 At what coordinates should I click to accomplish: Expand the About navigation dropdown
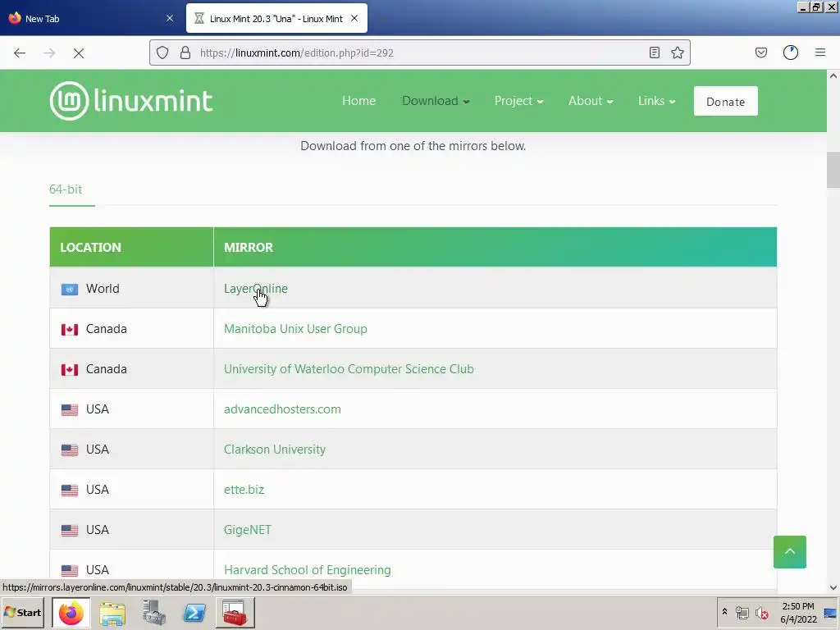tap(591, 101)
